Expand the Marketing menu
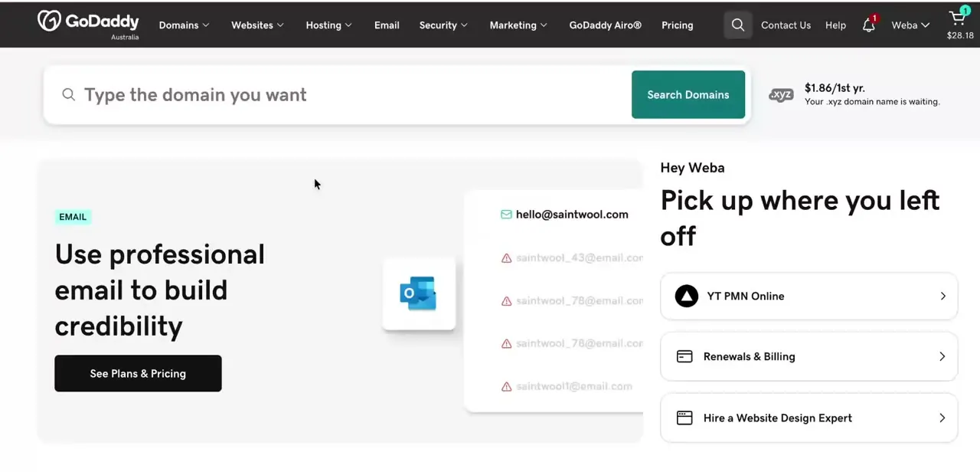The height and width of the screenshot is (472, 980). tap(518, 25)
